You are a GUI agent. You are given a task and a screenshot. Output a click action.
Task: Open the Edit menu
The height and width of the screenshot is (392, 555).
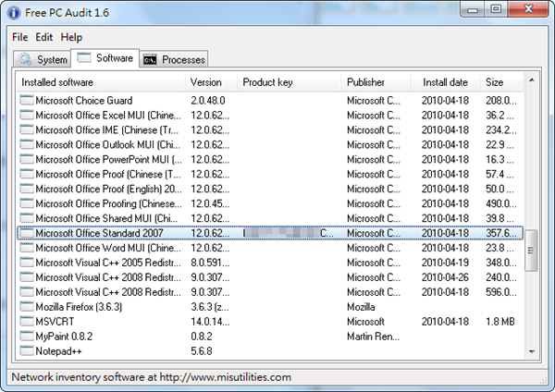(x=43, y=37)
